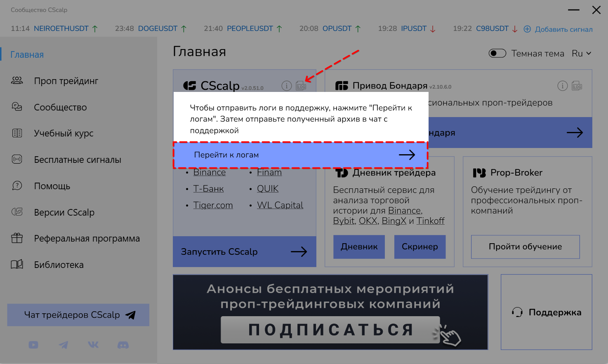The width and height of the screenshot is (608, 364).
Task: Toggle the Темная тема switch
Action: [497, 54]
